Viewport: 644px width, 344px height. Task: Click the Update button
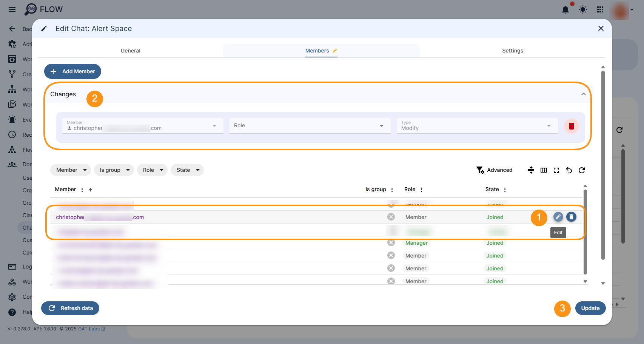(x=590, y=308)
